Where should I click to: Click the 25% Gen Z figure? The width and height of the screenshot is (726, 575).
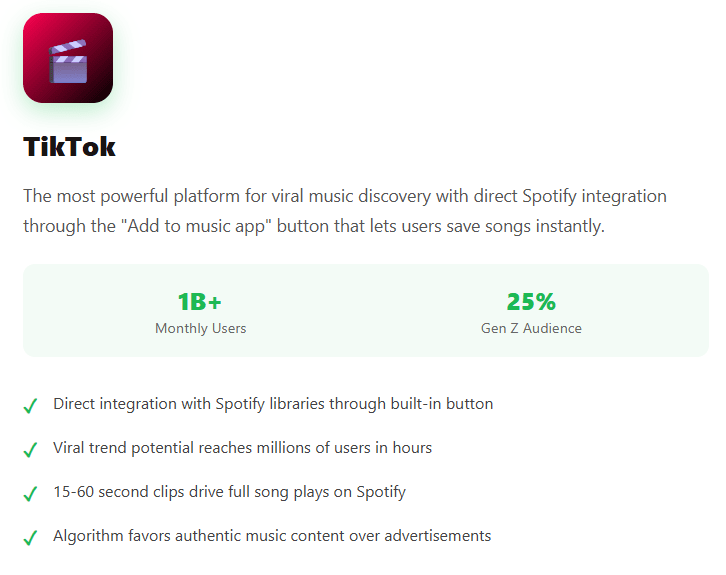(x=531, y=302)
